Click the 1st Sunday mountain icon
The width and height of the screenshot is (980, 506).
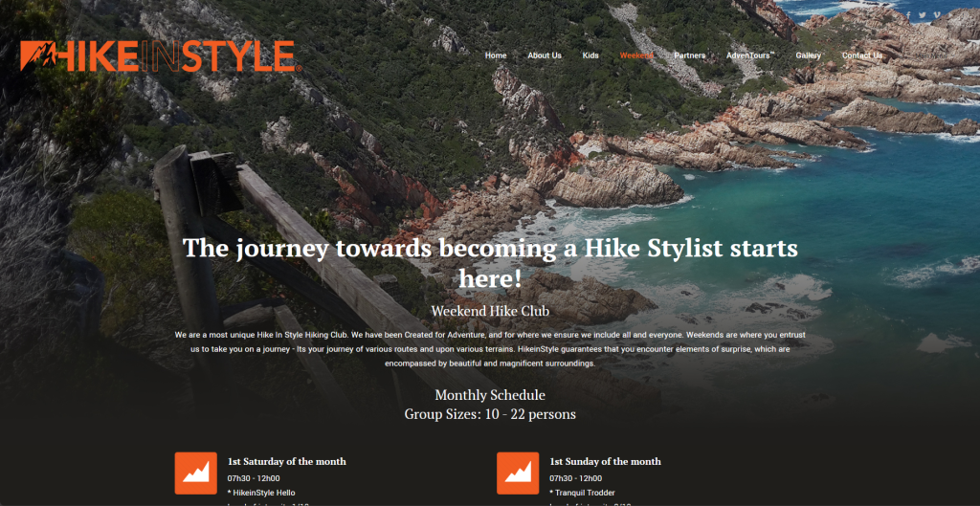(518, 473)
